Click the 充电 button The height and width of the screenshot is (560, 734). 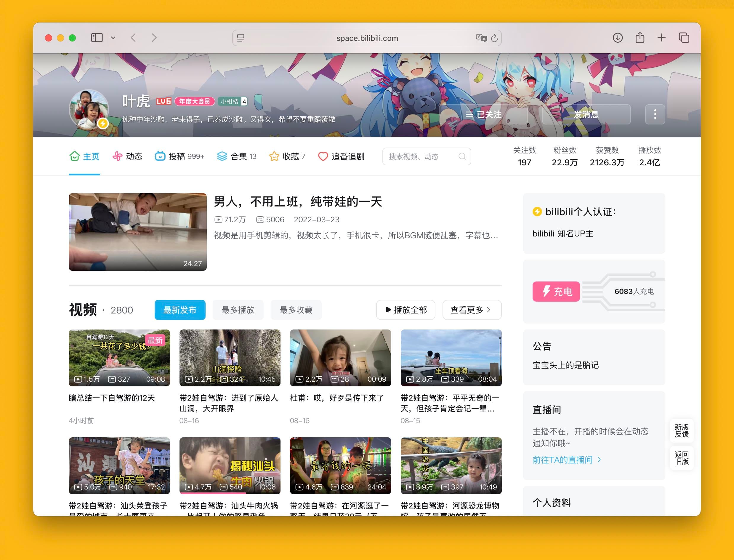click(556, 292)
